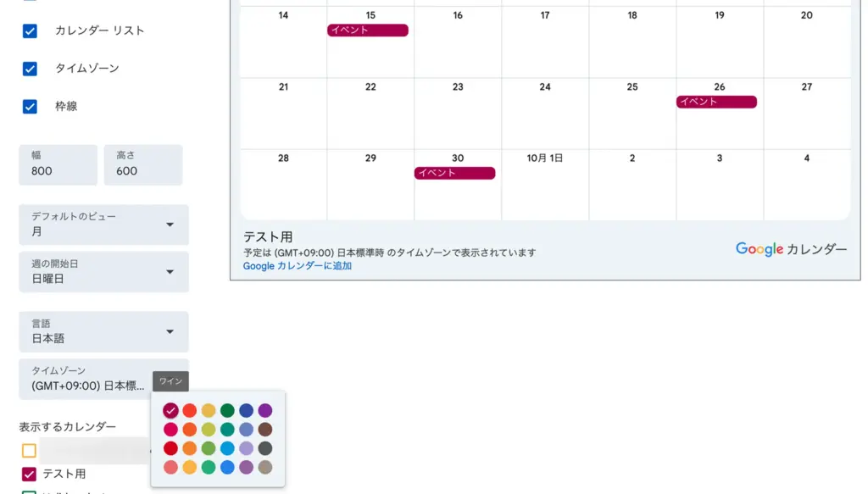Uncheck the タイムゾーン display checkbox
The height and width of the screenshot is (494, 868).
click(x=30, y=69)
